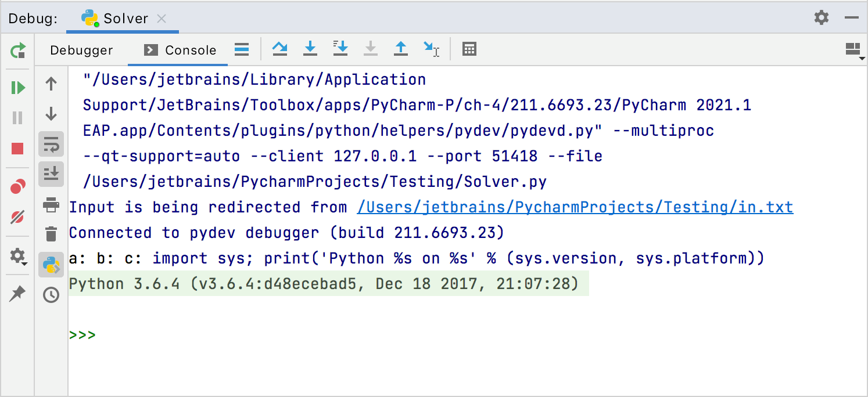Viewport: 868px width, 397px height.
Task: Clear the console output with trash icon
Action: (x=51, y=234)
